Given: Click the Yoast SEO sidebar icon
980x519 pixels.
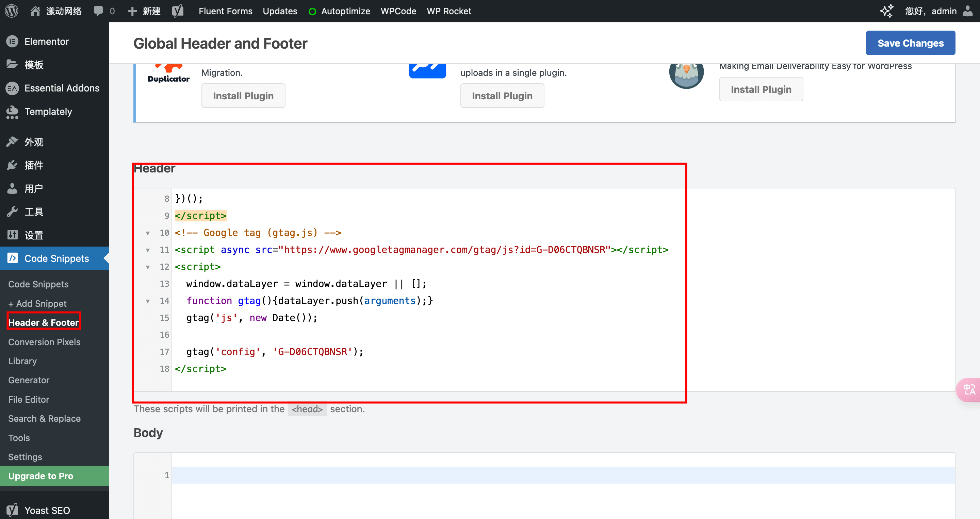Looking at the screenshot, I should (12, 510).
